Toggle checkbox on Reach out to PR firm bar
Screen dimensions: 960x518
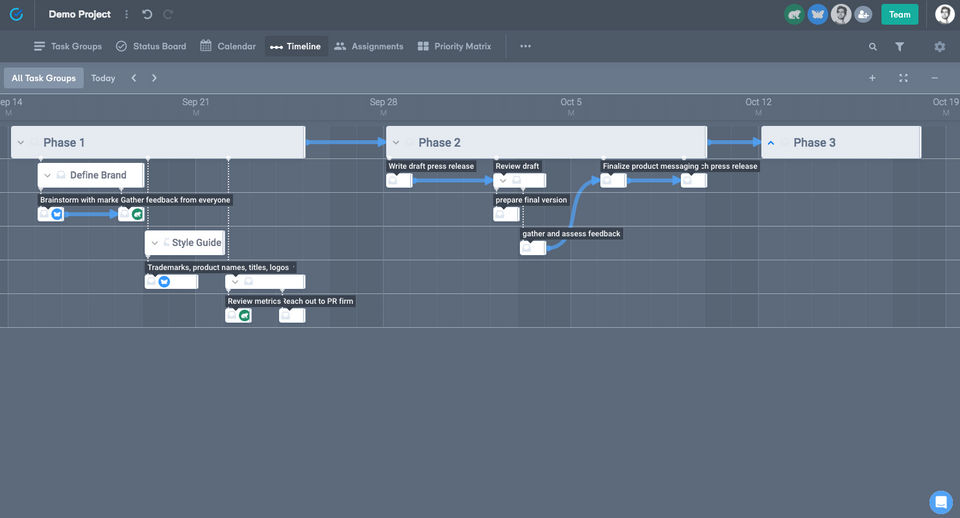[x=285, y=315]
